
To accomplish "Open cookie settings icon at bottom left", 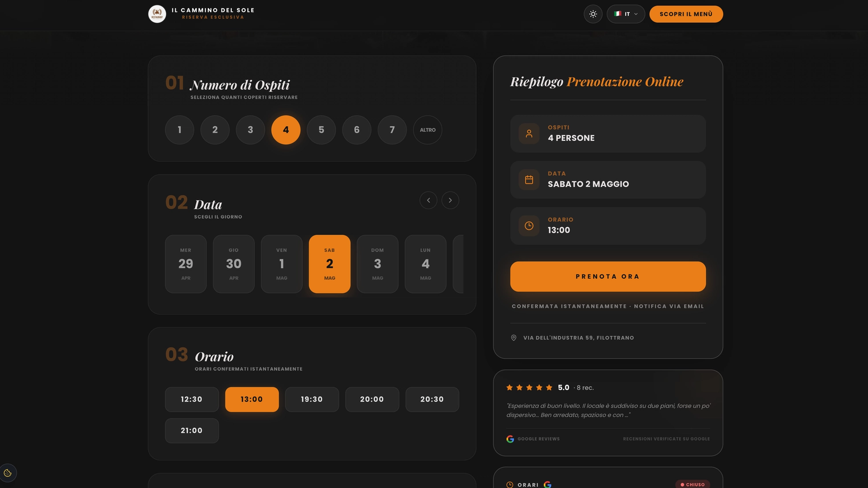I will [x=8, y=473].
